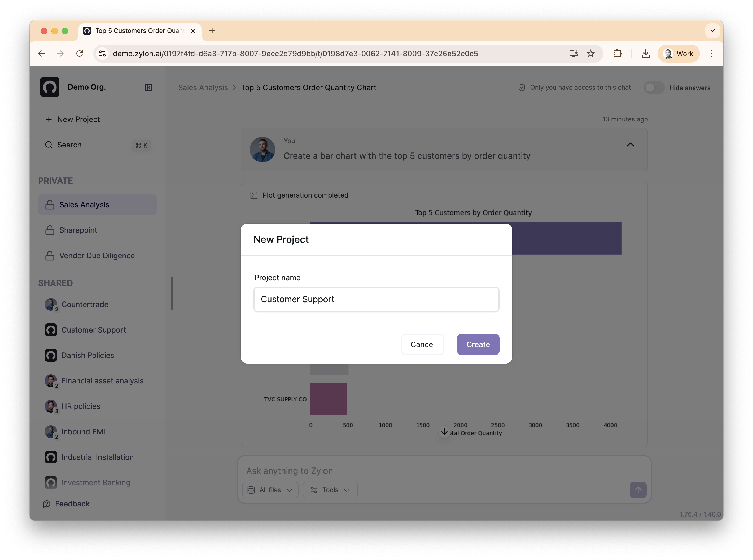Click the send arrow button in chat box
This screenshot has height=560, width=753.
click(x=637, y=490)
